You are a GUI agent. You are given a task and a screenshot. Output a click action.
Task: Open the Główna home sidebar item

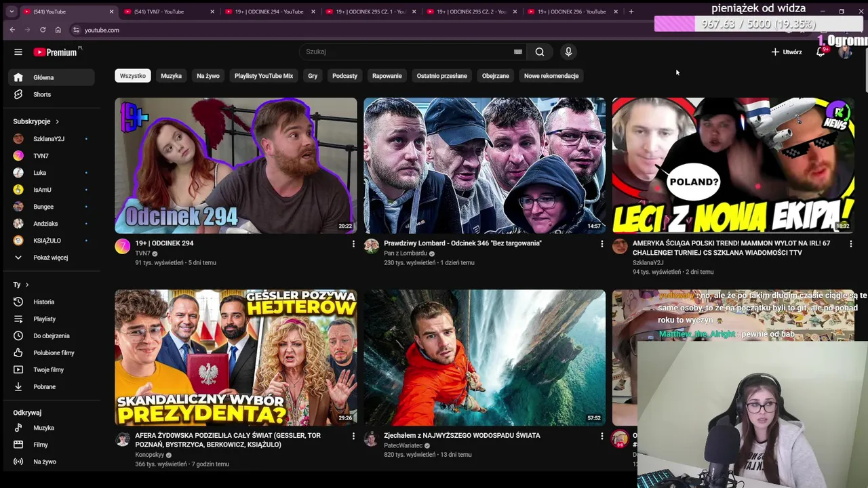[52, 77]
